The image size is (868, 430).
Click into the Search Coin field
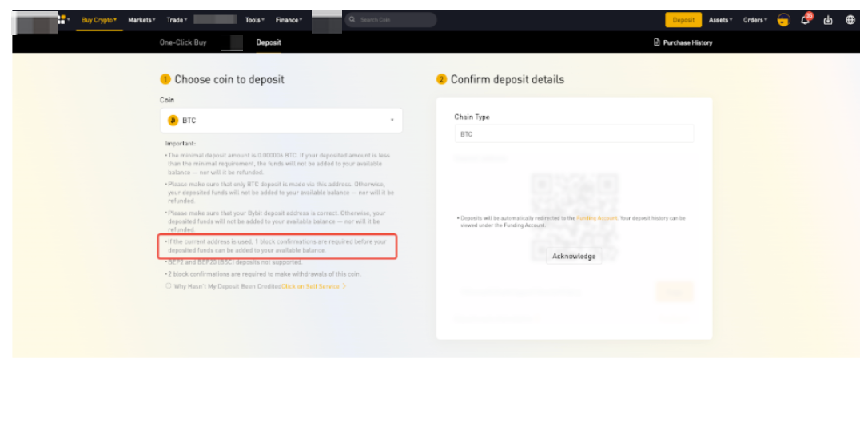(392, 20)
